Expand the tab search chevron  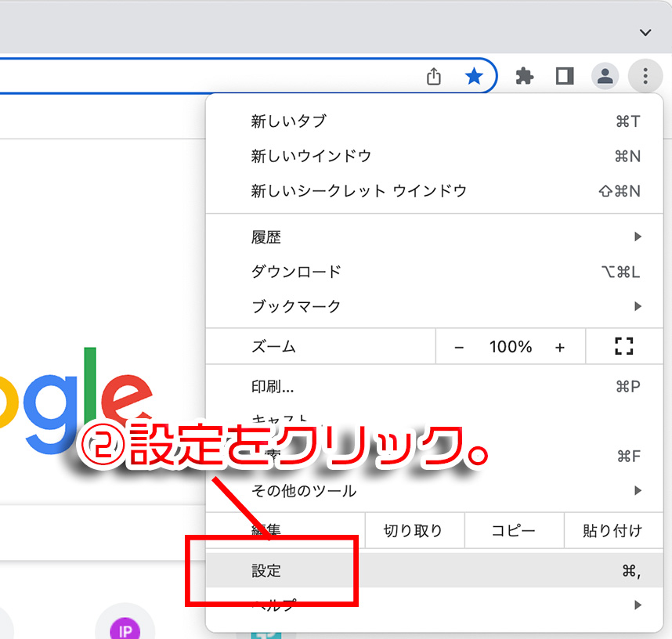(x=645, y=33)
